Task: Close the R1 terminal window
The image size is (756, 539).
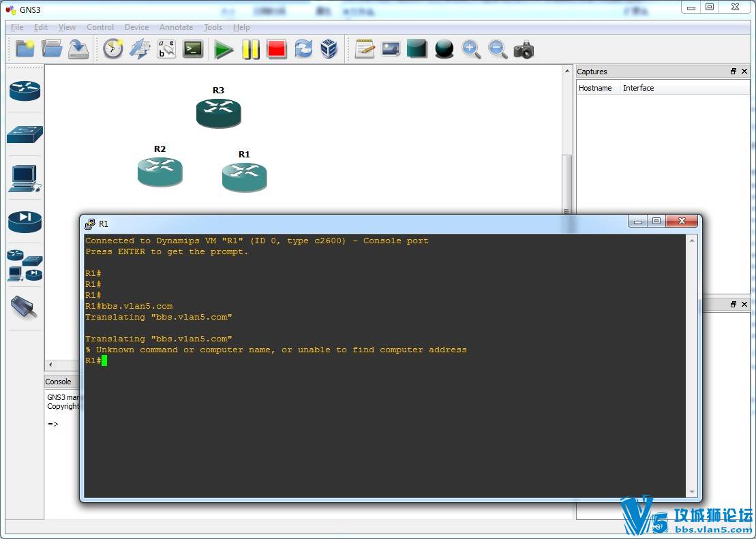Action: pos(682,221)
